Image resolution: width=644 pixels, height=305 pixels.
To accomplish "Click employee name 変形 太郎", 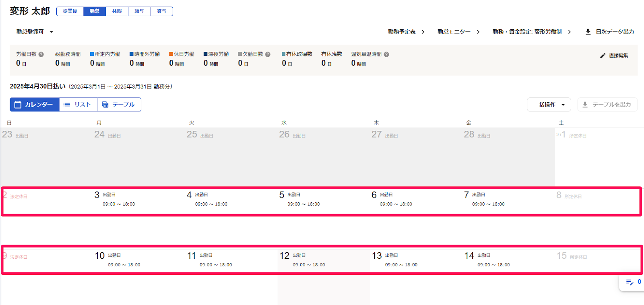I will (30, 11).
